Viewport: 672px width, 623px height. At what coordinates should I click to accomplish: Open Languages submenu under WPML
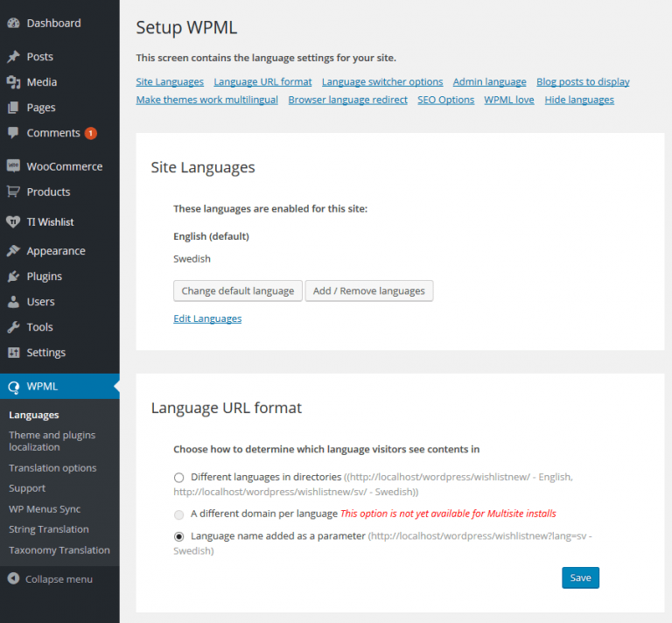[34, 415]
